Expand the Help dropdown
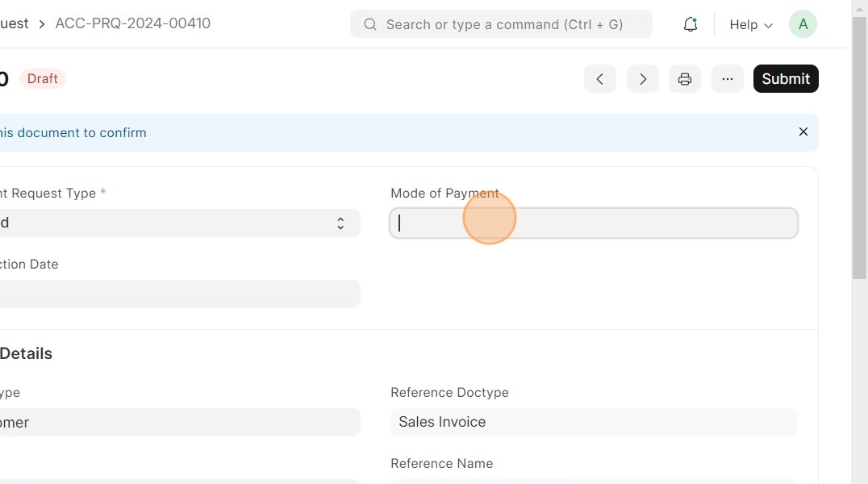The height and width of the screenshot is (484, 868). click(750, 24)
